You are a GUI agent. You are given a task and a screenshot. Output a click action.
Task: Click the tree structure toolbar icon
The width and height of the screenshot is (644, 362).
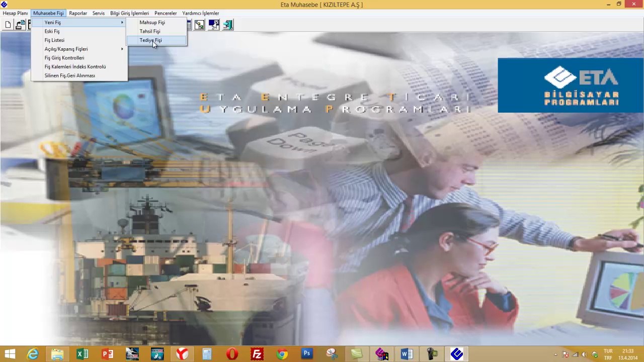(200, 25)
